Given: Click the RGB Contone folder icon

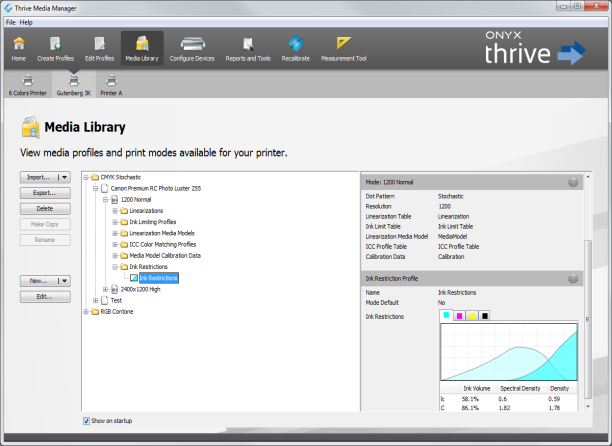Looking at the screenshot, I should point(95,312).
